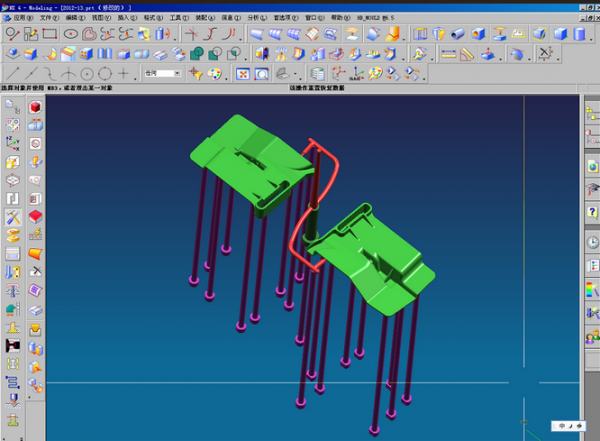Click the Fit view icon
Screen dimensions: 600x441
point(243,74)
